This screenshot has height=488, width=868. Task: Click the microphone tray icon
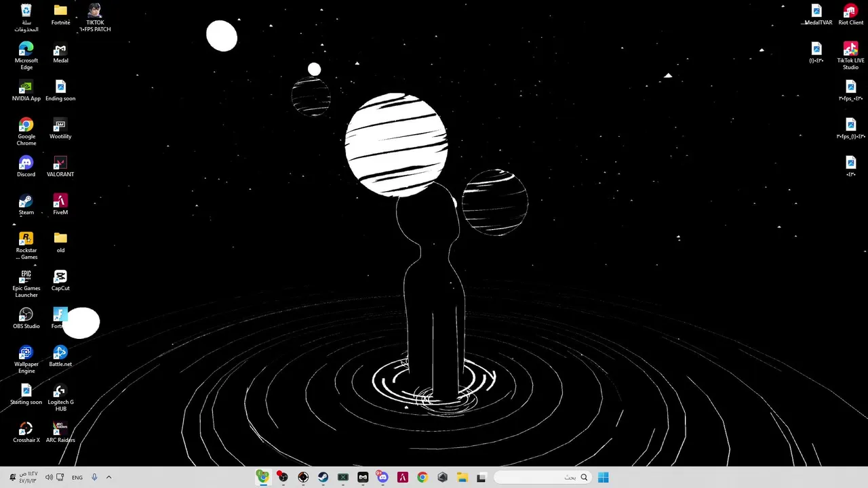pyautogui.click(x=94, y=477)
